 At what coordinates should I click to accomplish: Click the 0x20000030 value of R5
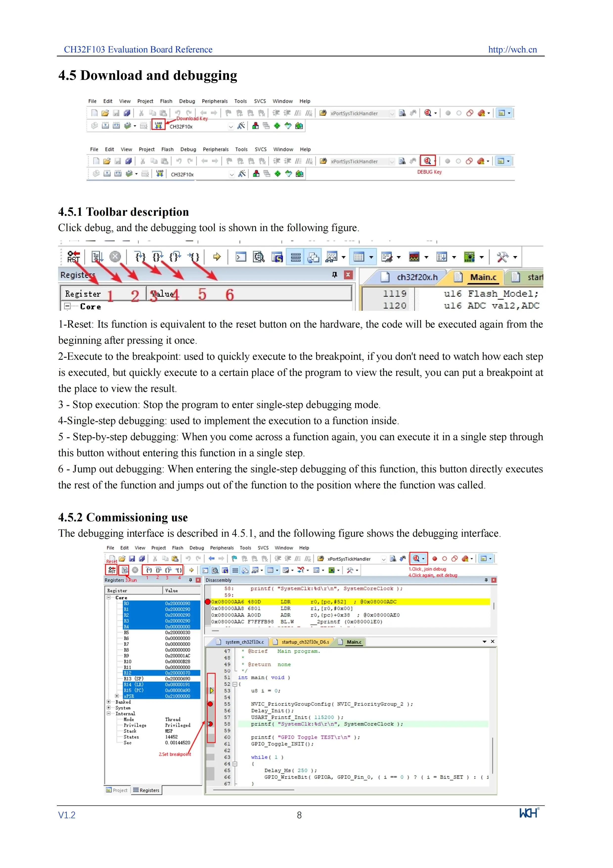coord(178,632)
